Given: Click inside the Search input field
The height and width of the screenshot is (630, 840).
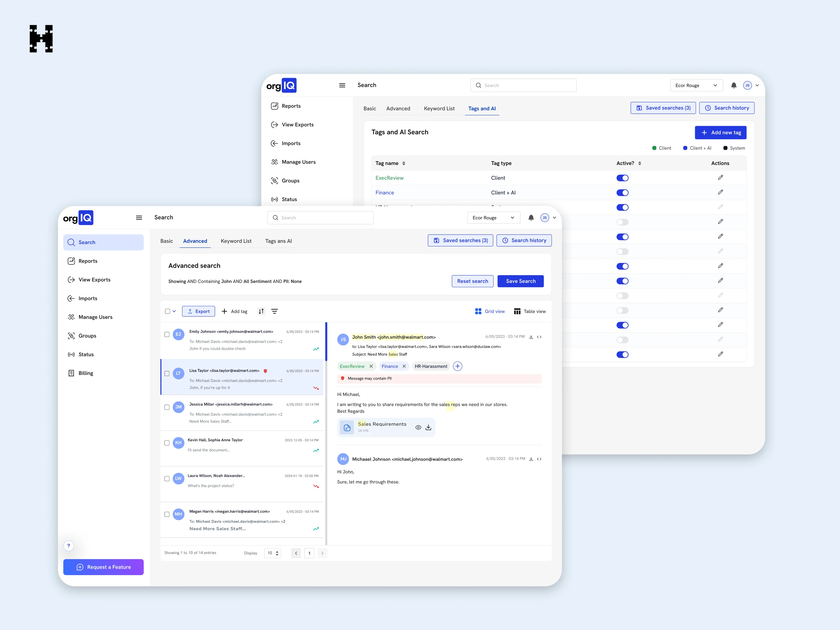Looking at the screenshot, I should (x=320, y=218).
